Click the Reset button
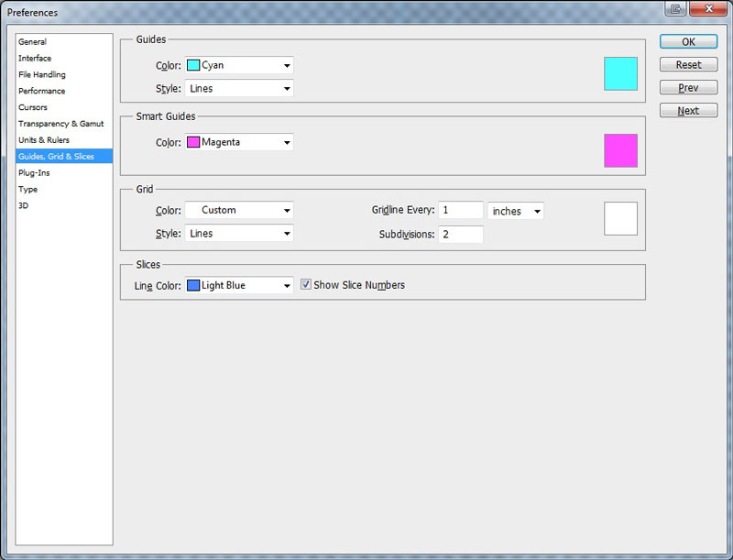Viewport: 733px width, 560px height. (x=688, y=65)
